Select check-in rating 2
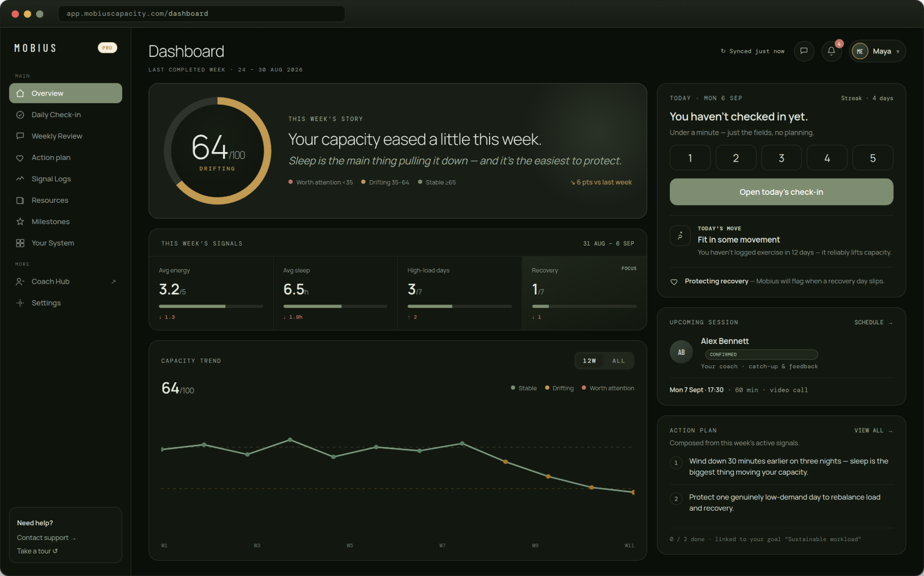 coord(736,158)
